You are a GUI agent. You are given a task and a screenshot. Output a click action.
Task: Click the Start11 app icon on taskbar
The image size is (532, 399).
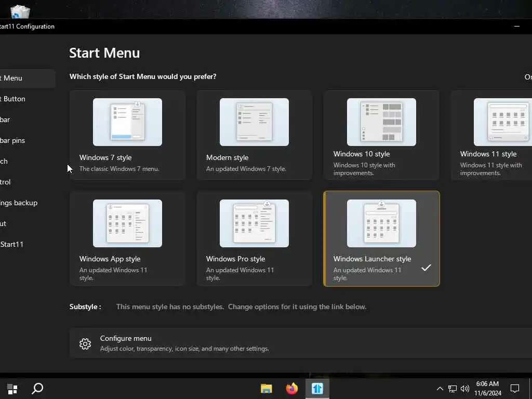pos(317,389)
